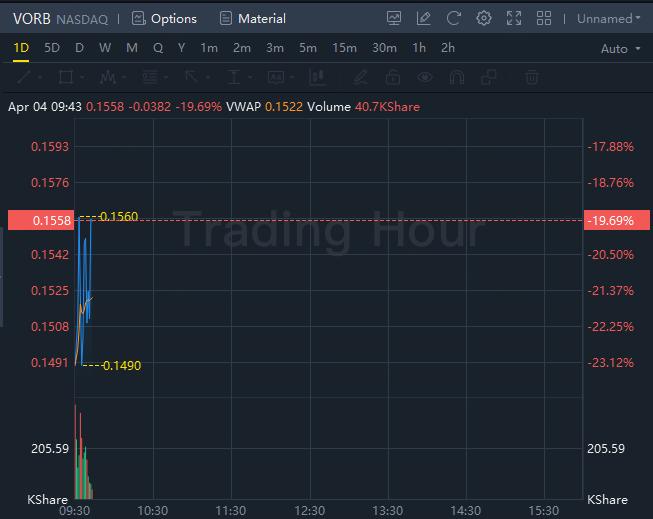Viewport: 653px width, 519px height.
Task: Select the text annotation tool
Action: (x=276, y=77)
